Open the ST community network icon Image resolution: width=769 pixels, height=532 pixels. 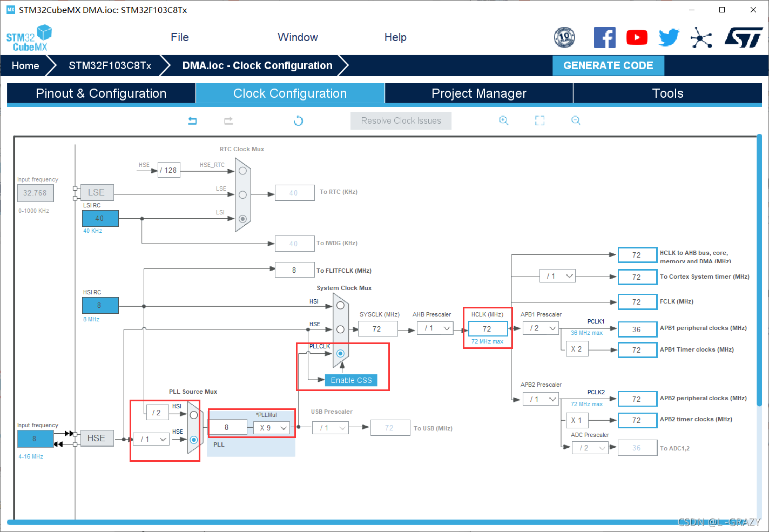(x=701, y=37)
